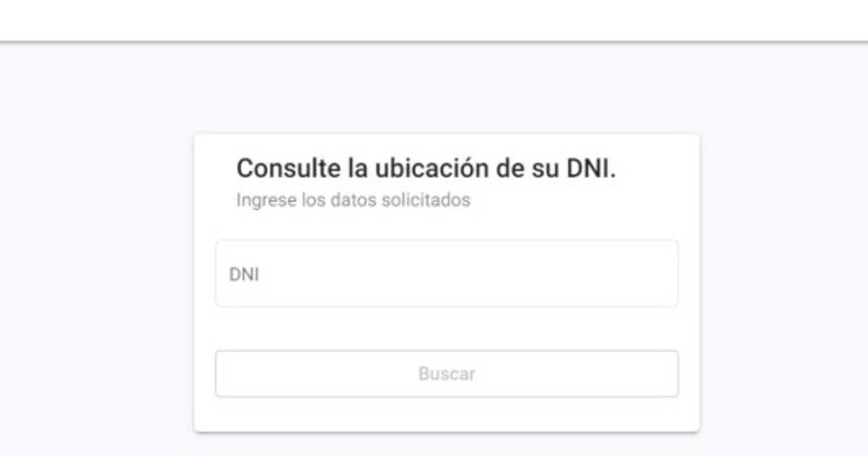Image resolution: width=868 pixels, height=456 pixels.
Task: Click the Buscar button
Action: pyautogui.click(x=447, y=374)
